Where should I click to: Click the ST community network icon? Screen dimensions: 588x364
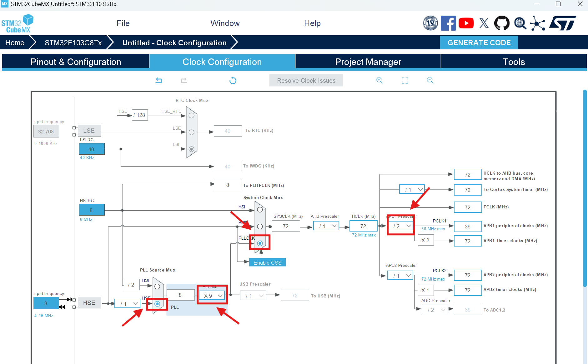tap(538, 23)
